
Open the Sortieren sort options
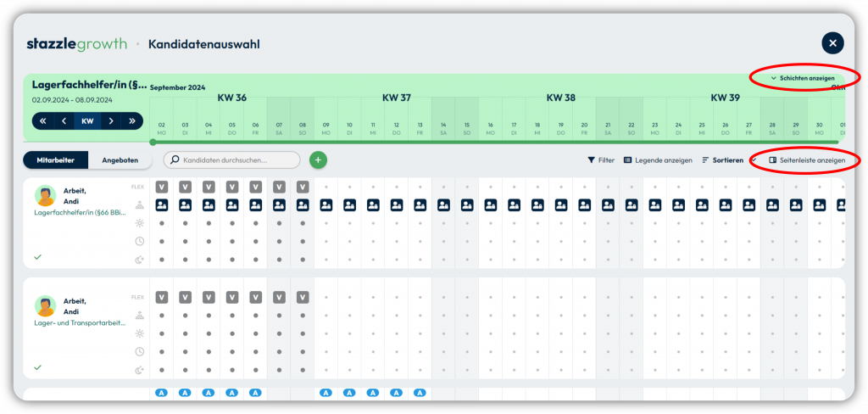point(722,160)
